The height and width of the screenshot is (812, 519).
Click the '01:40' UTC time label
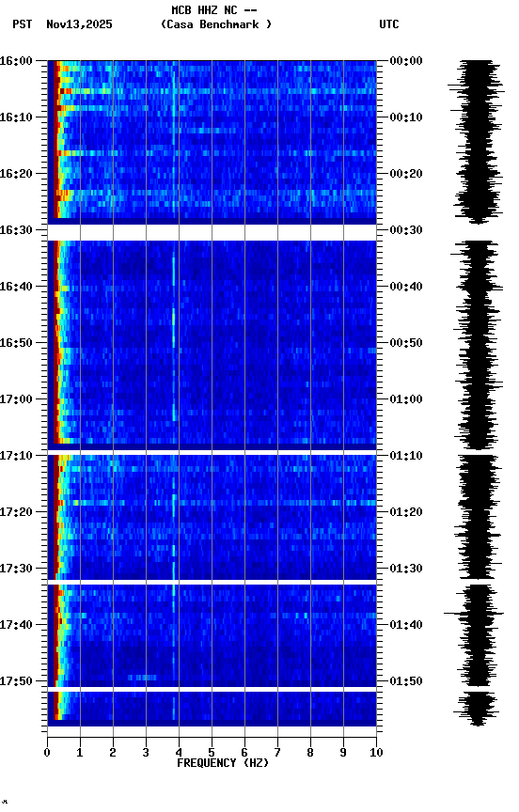(x=406, y=626)
